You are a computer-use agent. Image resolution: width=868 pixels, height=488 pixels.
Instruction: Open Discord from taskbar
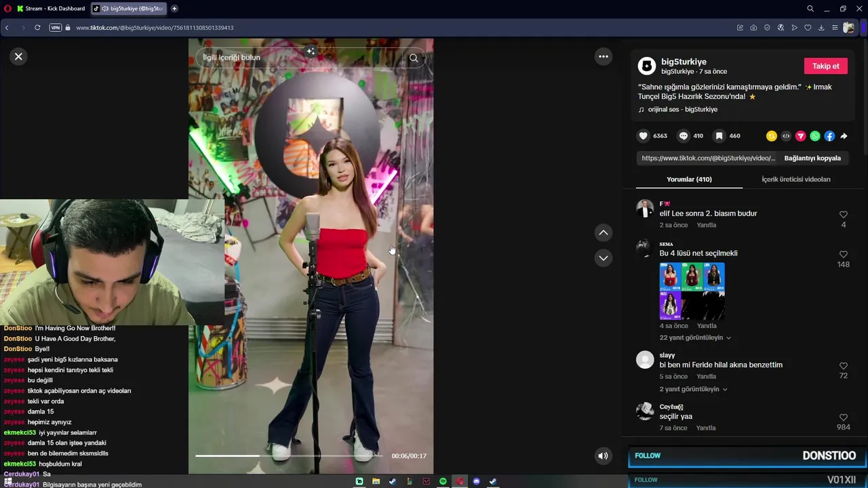[476, 481]
